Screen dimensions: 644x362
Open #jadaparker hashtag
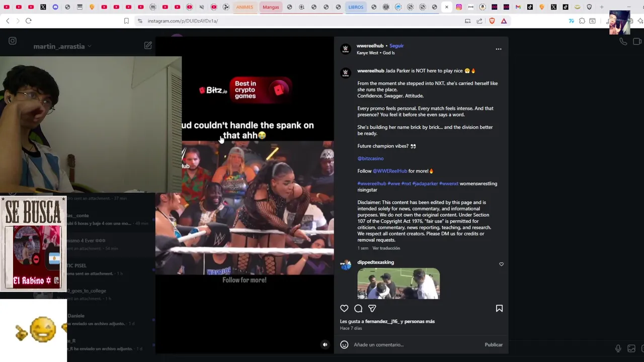[425, 184]
